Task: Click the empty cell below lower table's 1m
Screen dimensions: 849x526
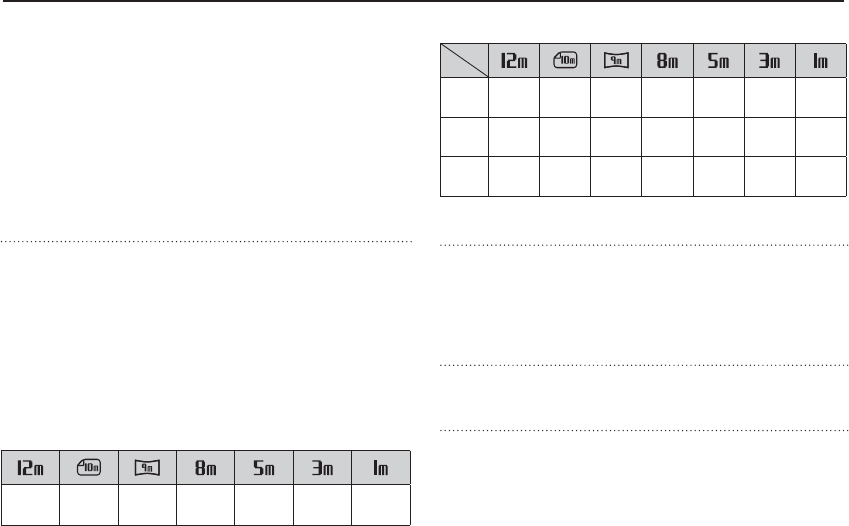Action: pos(382,505)
